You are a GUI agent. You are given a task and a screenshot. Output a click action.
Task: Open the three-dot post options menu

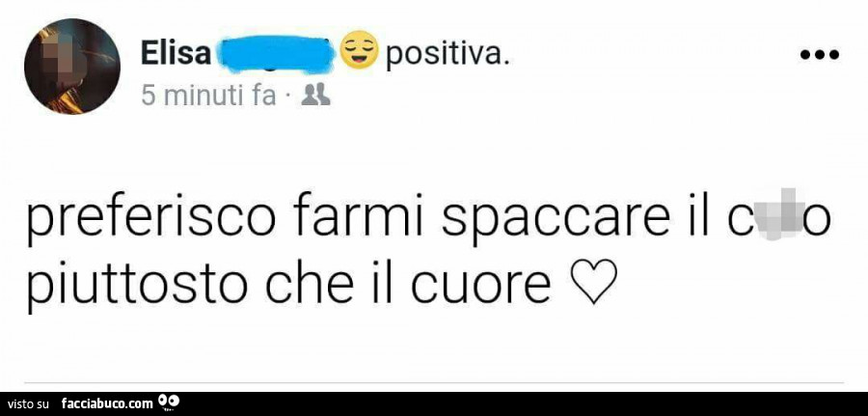tap(820, 55)
